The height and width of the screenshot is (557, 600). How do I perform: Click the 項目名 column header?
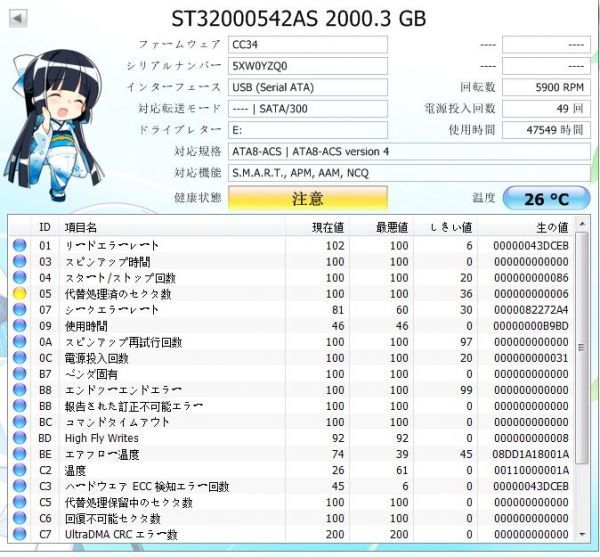tap(172, 227)
